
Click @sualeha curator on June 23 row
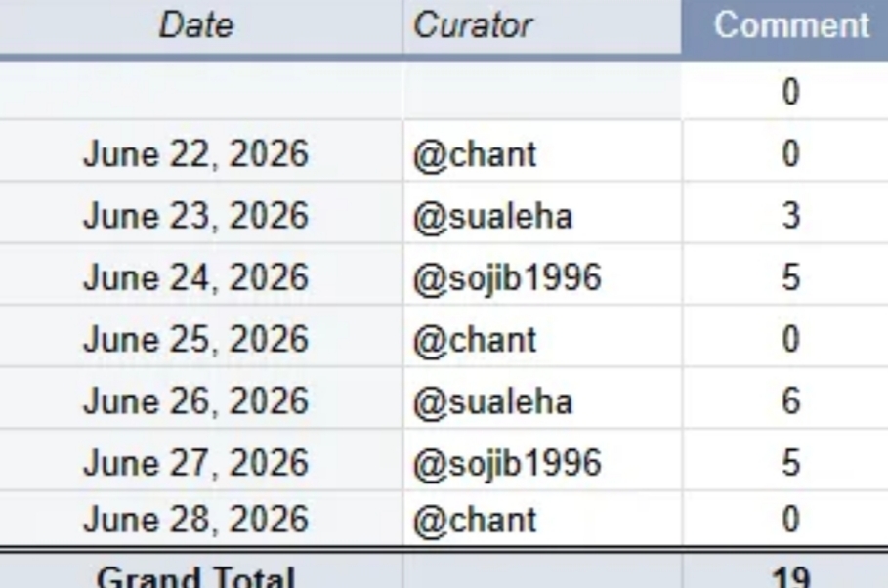(x=492, y=216)
